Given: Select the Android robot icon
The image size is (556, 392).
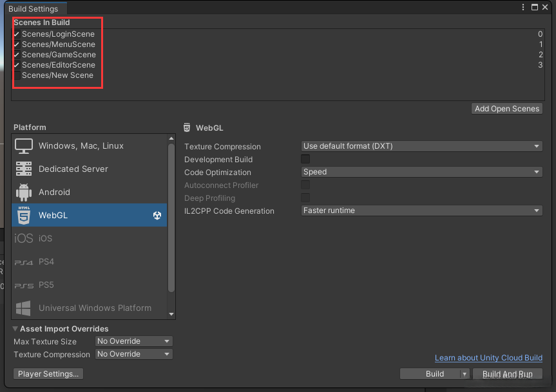Looking at the screenshot, I should pyautogui.click(x=24, y=192).
